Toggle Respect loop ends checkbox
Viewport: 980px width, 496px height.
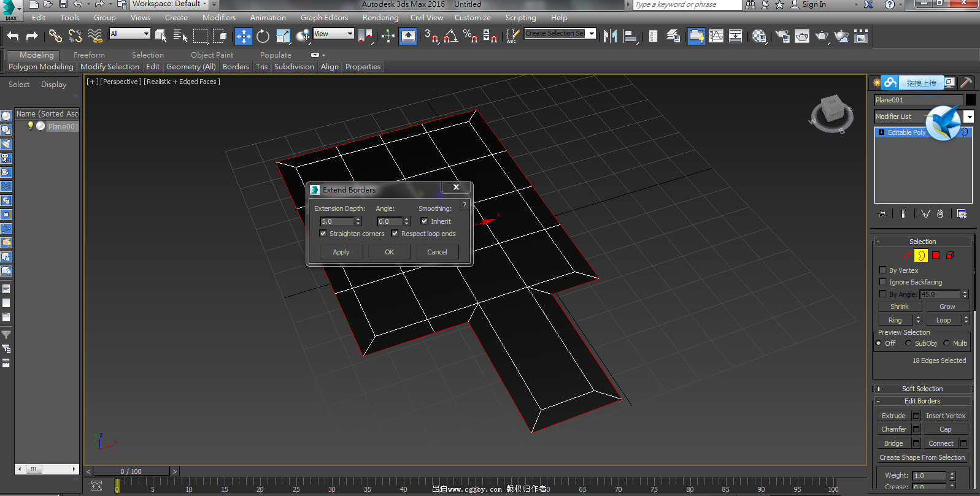click(x=395, y=234)
